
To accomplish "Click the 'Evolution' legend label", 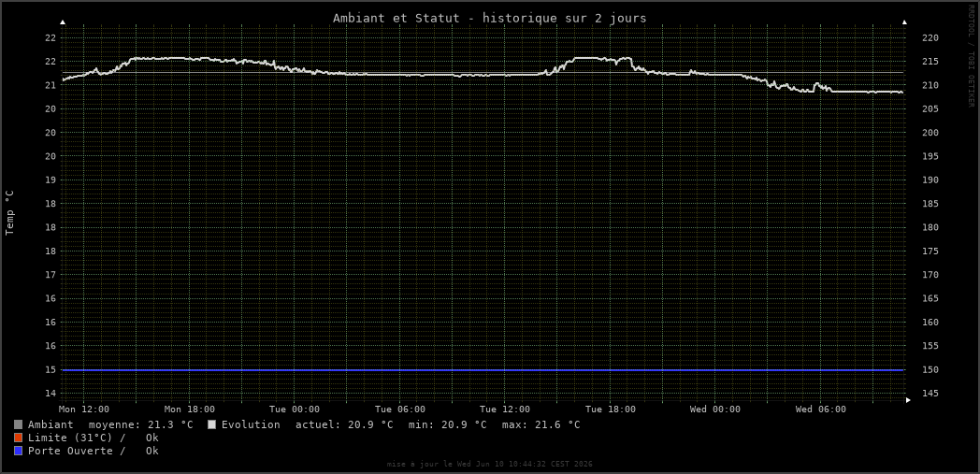I will (x=252, y=424).
